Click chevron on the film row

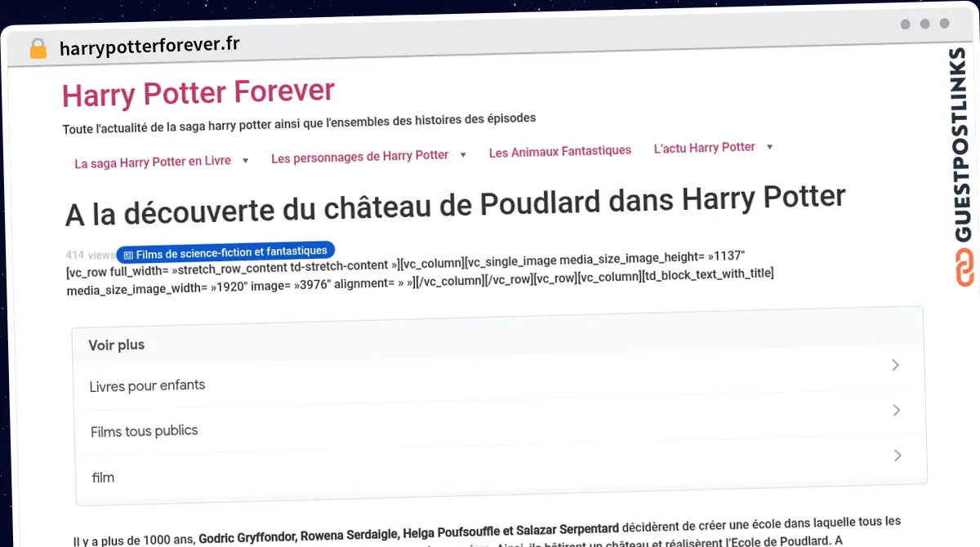[x=897, y=456]
